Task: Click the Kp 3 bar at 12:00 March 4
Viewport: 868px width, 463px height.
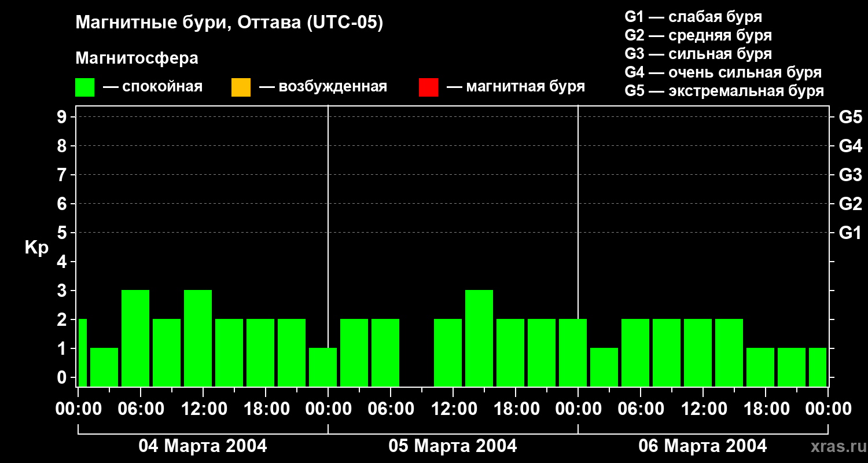Action: (198, 338)
